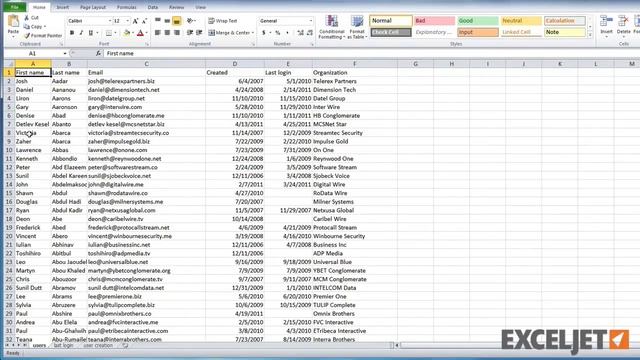Toggle Align Text Left
The width and height of the screenshot is (640, 360).
[x=158, y=33]
